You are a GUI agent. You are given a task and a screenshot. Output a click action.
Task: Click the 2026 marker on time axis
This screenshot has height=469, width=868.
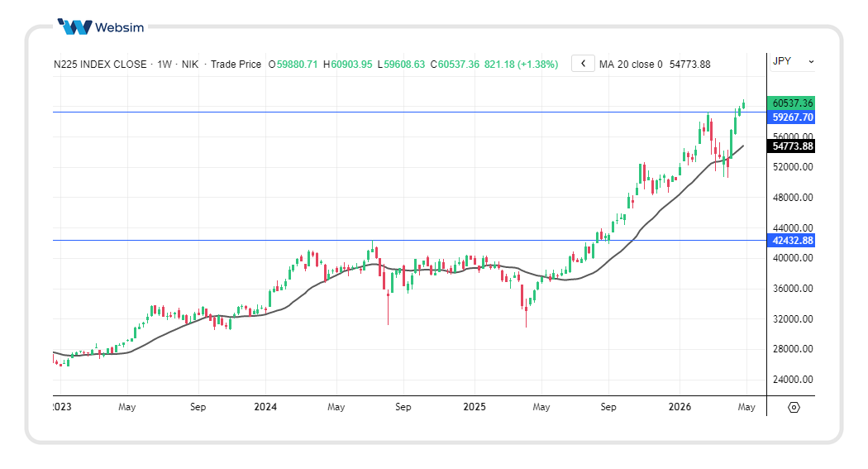click(680, 407)
